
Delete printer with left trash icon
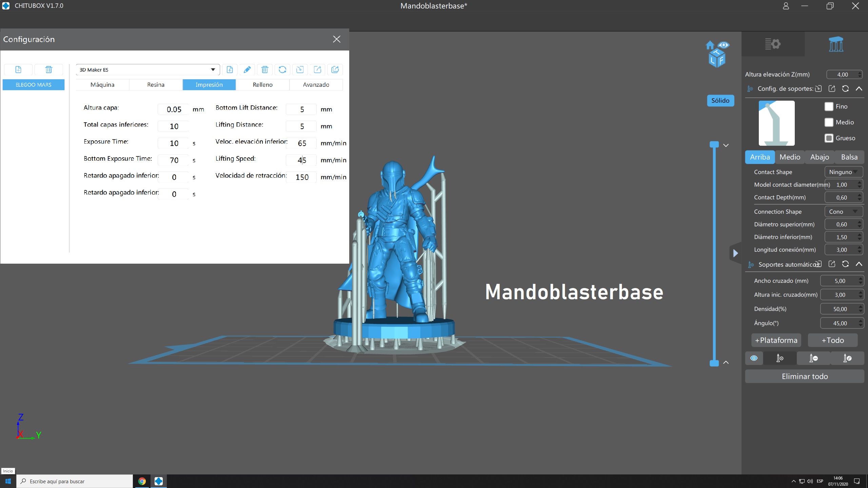coord(49,69)
